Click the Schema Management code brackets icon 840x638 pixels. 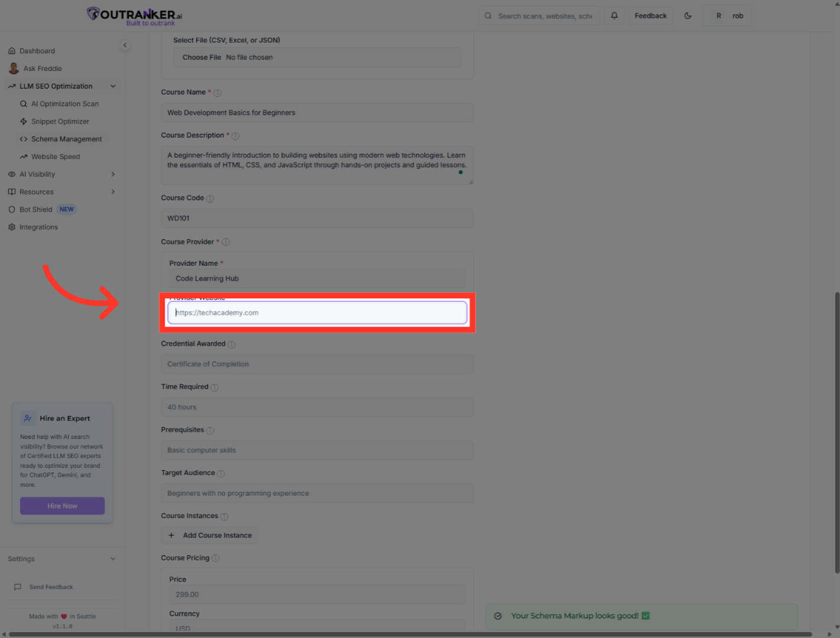coord(24,139)
